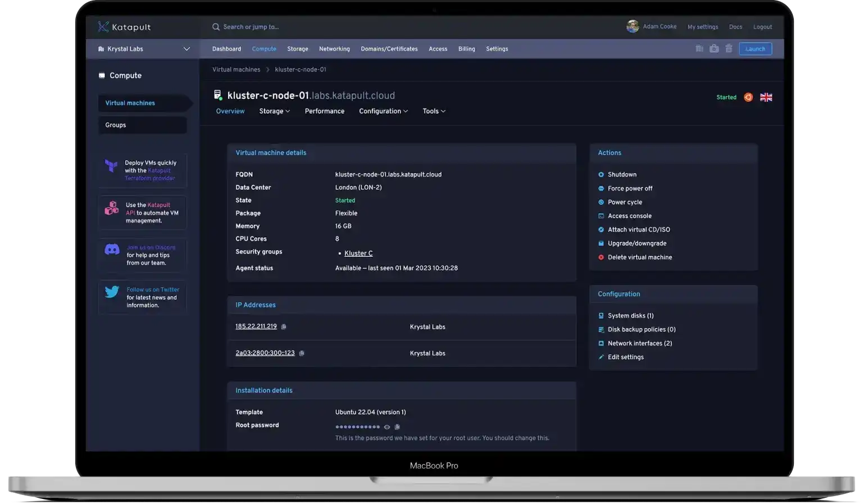This screenshot has height=504, width=863.
Task: Click the Power cycle icon
Action: tap(601, 202)
